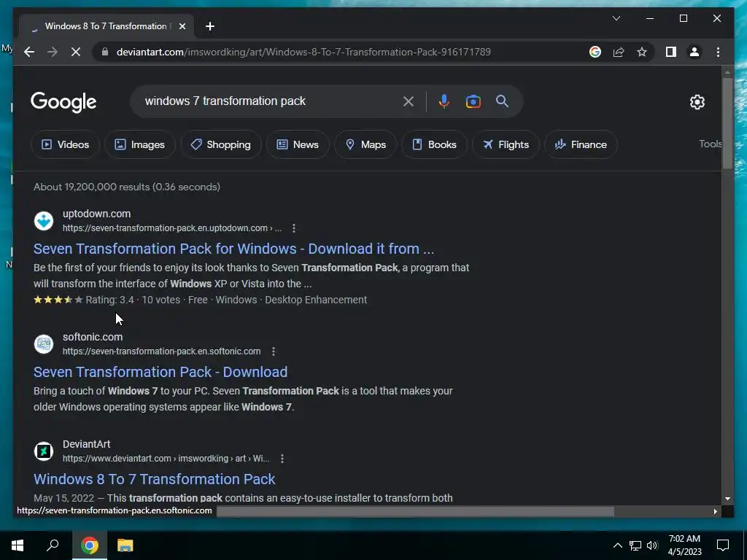The width and height of the screenshot is (747, 560).
Task: Open File Explorer from the taskbar
Action: (x=125, y=545)
